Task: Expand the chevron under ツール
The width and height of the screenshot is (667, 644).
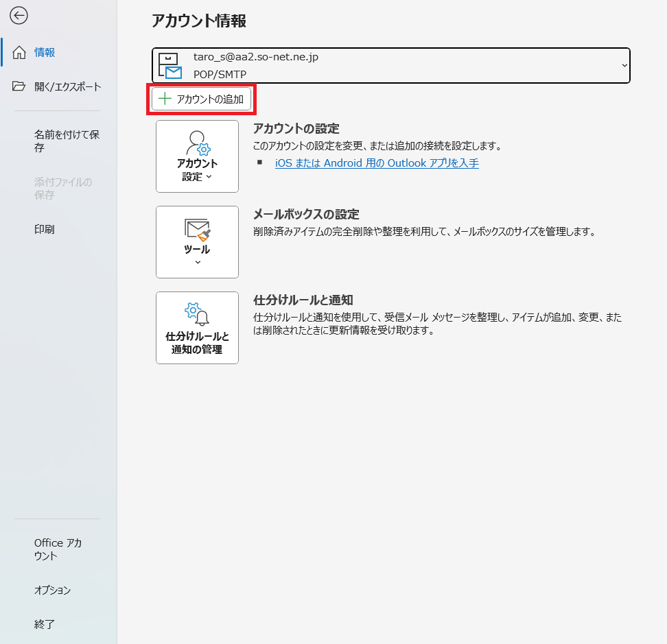Action: pyautogui.click(x=198, y=263)
